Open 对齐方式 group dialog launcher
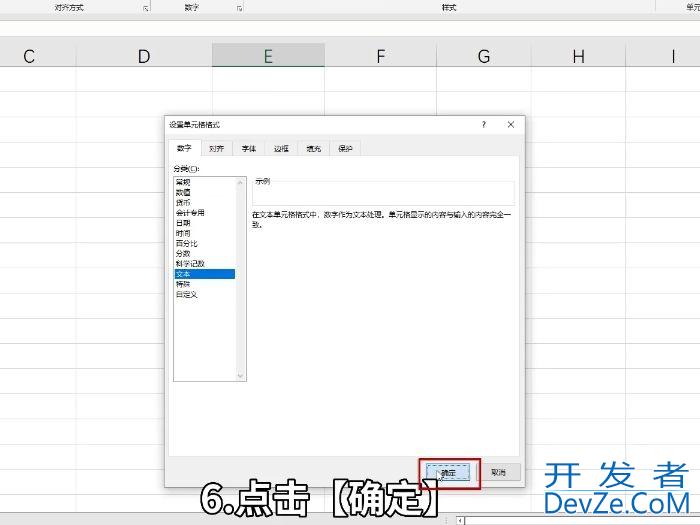This screenshot has width=700, height=525. pyautogui.click(x=146, y=8)
